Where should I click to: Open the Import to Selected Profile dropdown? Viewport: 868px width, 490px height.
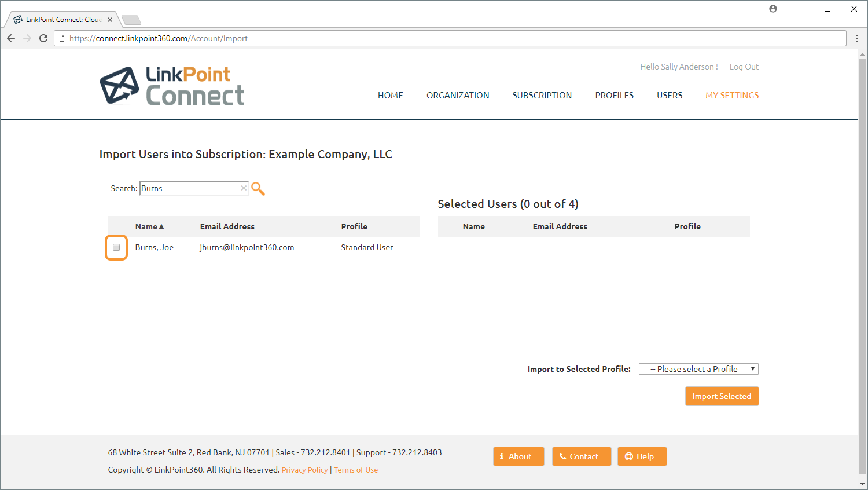pos(698,369)
